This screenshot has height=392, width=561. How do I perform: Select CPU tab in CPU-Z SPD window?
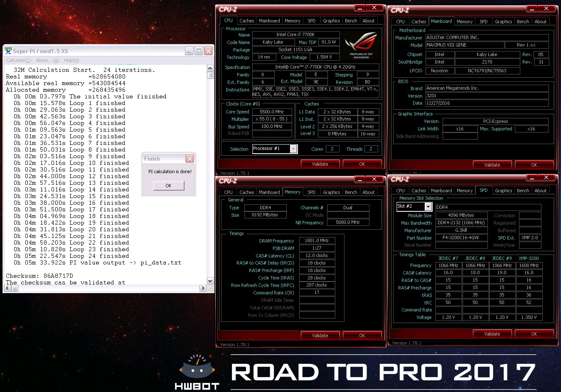[x=400, y=191]
